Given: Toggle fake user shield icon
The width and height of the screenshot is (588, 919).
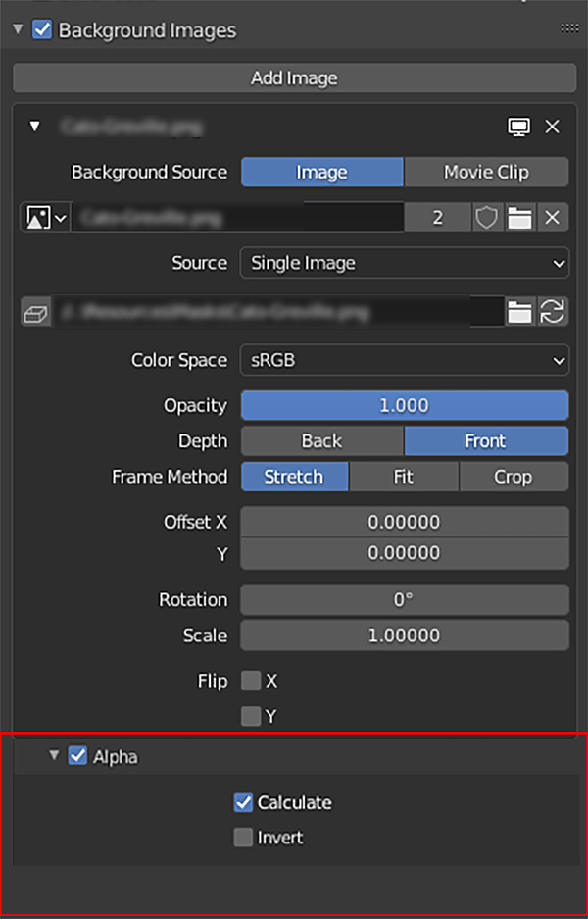Looking at the screenshot, I should pos(487,218).
